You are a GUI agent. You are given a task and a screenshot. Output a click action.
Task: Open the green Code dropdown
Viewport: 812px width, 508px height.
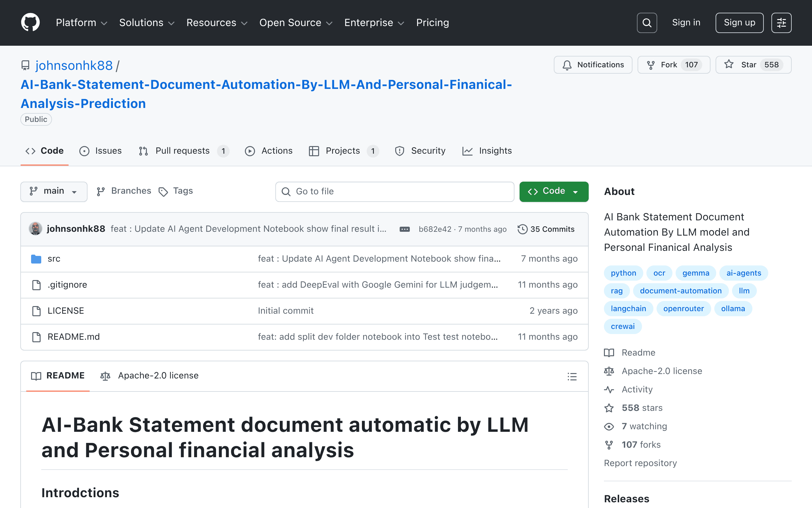553,191
